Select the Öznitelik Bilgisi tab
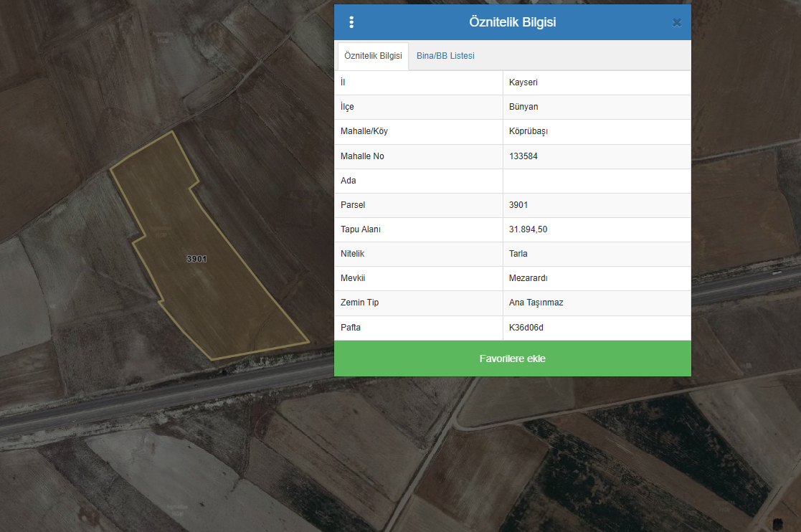The image size is (801, 532). tap(372, 56)
